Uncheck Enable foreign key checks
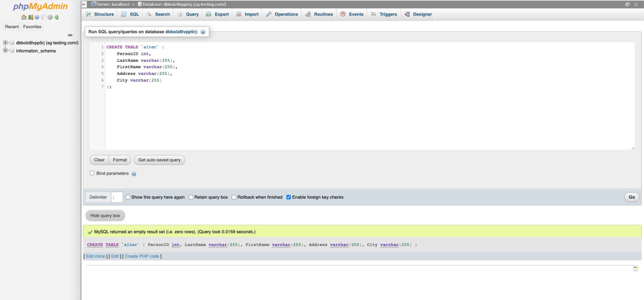 tap(289, 197)
